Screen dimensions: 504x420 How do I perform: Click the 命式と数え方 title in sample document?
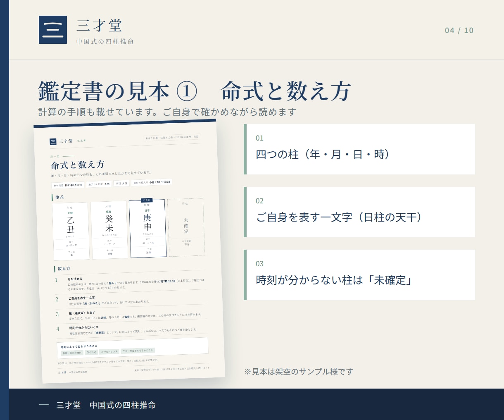78,165
